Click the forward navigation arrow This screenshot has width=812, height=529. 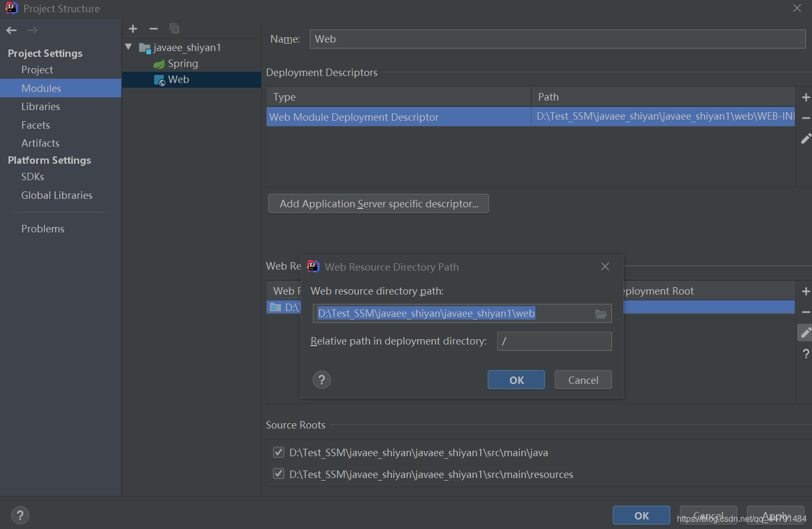point(32,30)
